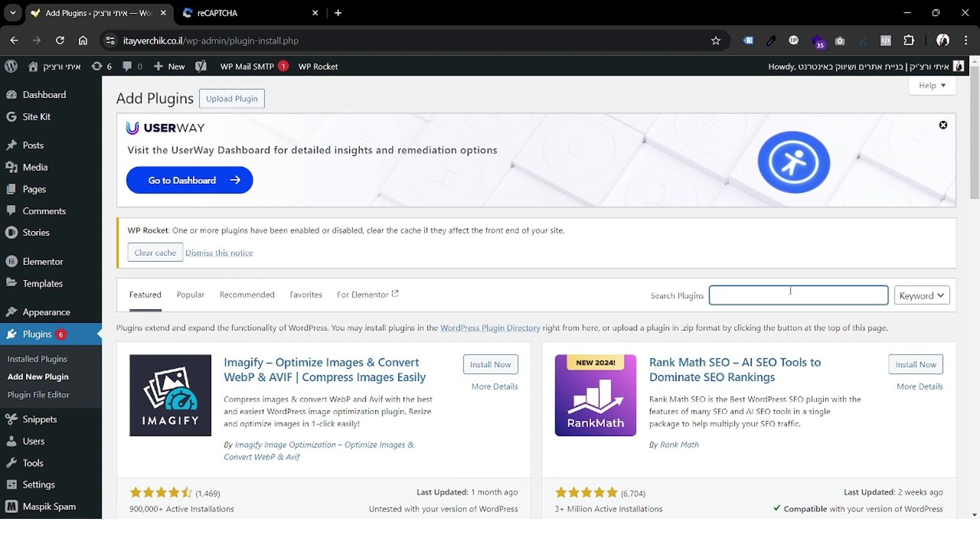Select the Featured plugins tab
The height and width of the screenshot is (551, 980).
(x=145, y=295)
